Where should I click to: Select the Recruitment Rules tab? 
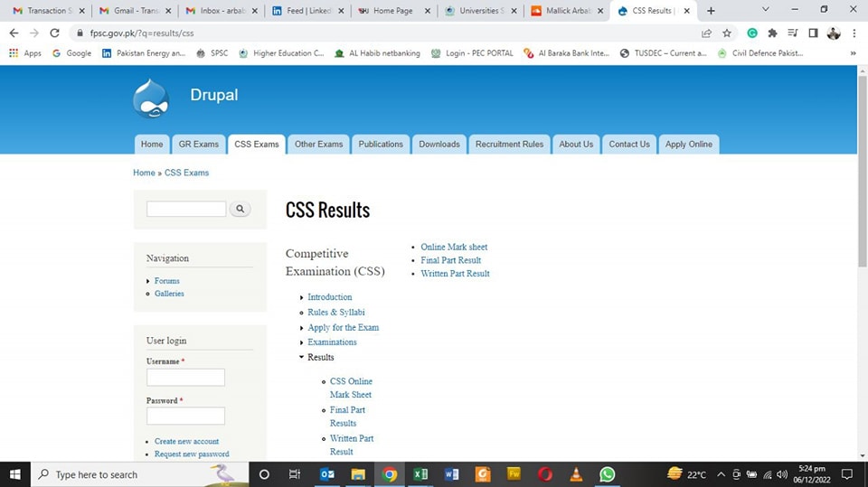[x=509, y=144]
